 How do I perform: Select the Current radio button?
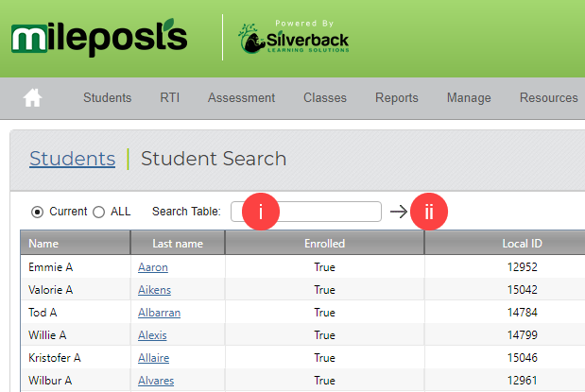[x=37, y=212]
